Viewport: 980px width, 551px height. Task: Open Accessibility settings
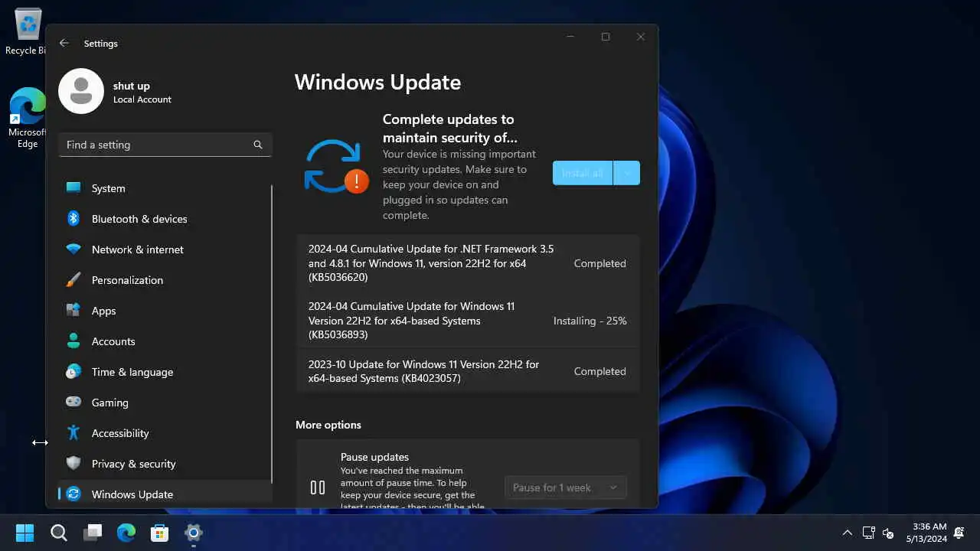165,433
